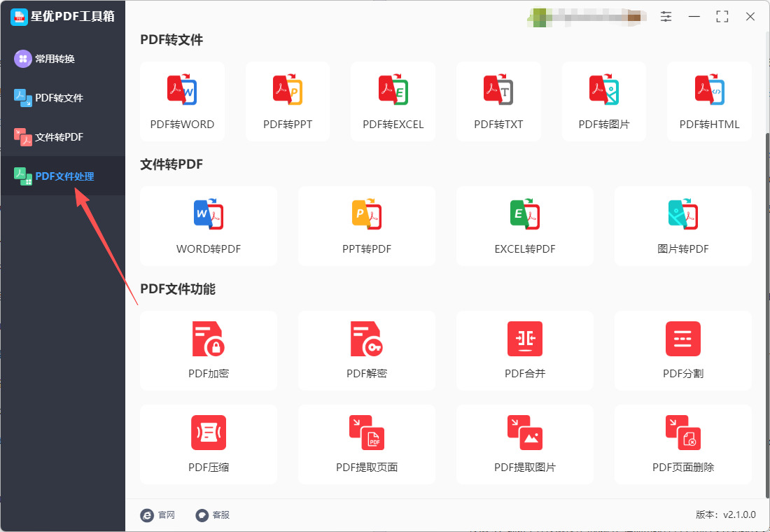Click the PDF压缩 label text
This screenshot has width=770, height=532.
209,468
